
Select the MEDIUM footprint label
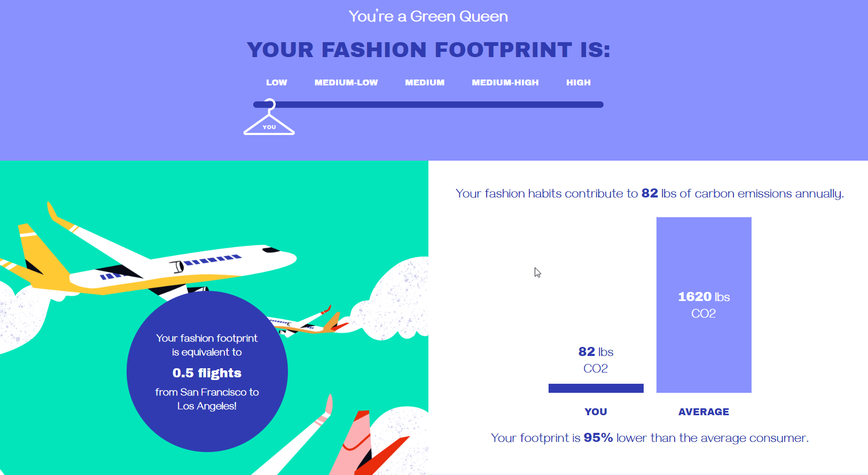coord(425,83)
